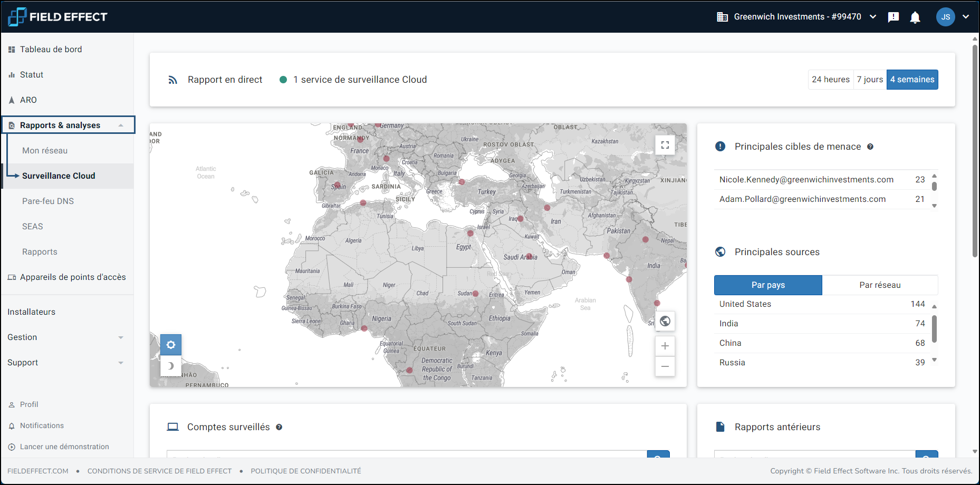Zoom out on the map
The height and width of the screenshot is (485, 980).
tap(665, 366)
